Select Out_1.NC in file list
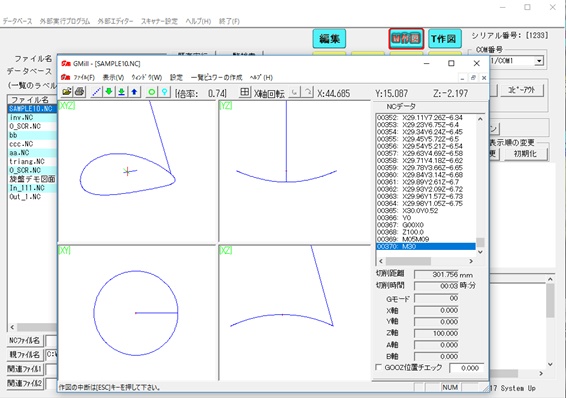The image size is (567, 398). coord(32,197)
